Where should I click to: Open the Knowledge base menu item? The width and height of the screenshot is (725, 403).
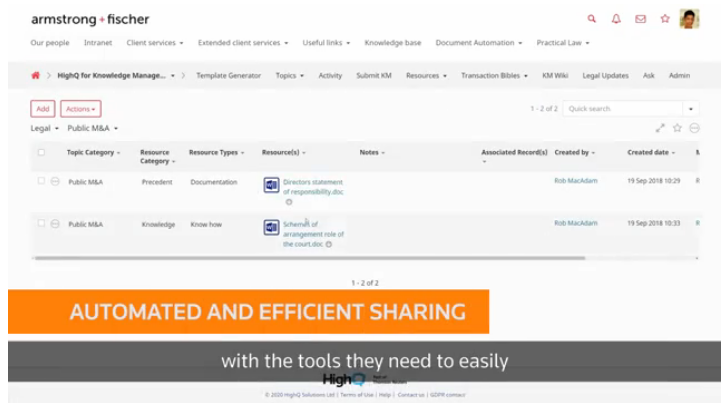(x=392, y=43)
